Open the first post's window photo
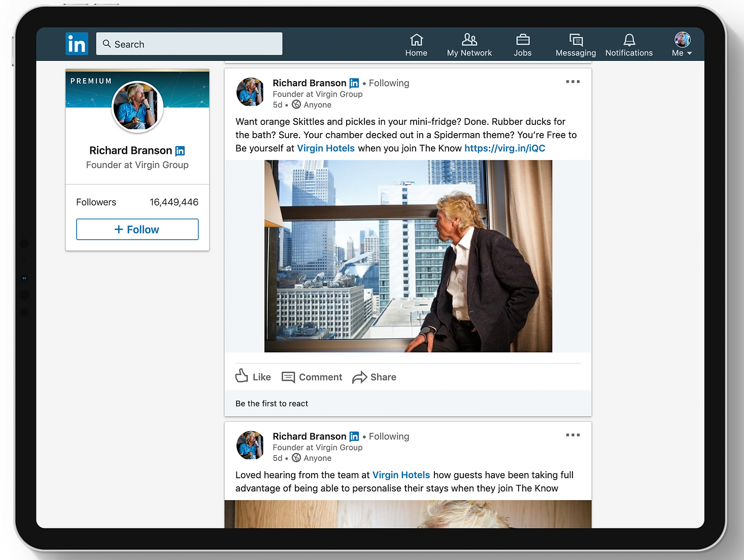Viewport: 744px width, 560px height. tap(408, 256)
